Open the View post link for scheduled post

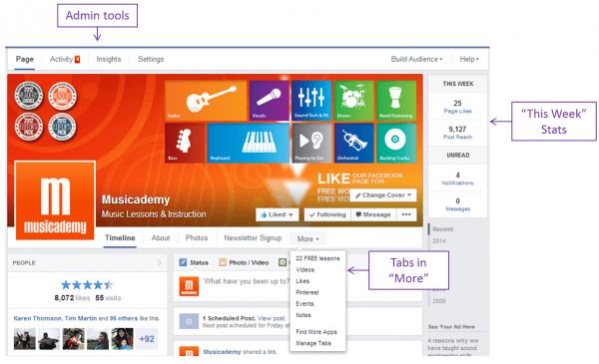pyautogui.click(x=272, y=318)
